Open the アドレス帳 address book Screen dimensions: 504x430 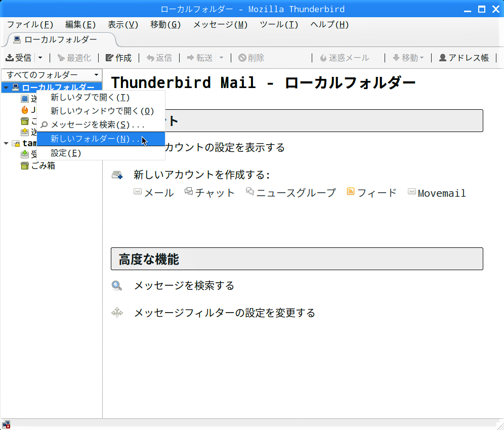point(464,58)
